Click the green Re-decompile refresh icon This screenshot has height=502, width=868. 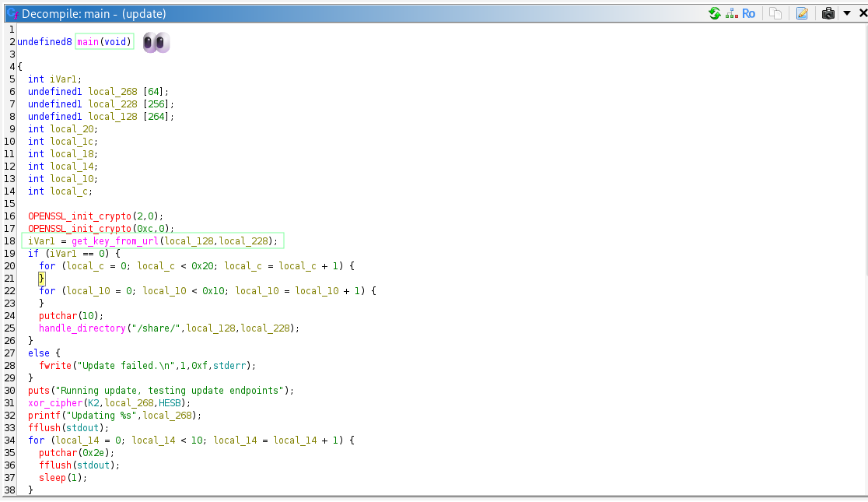click(715, 13)
